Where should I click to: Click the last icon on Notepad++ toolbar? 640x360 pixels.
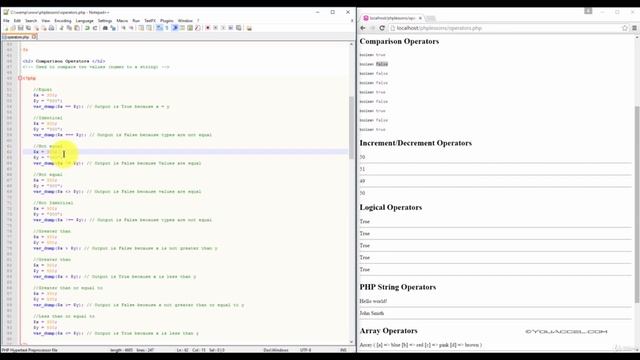[x=249, y=28]
